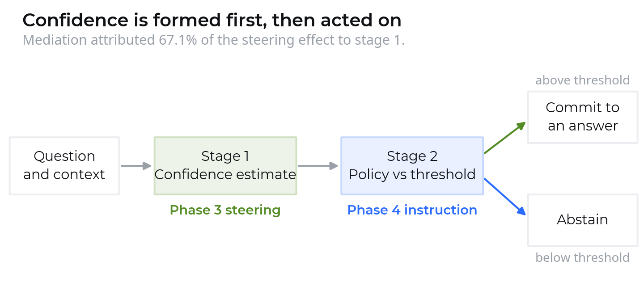The height and width of the screenshot is (286, 644).
Task: Select the words then acted on in title
Action: click(336, 20)
